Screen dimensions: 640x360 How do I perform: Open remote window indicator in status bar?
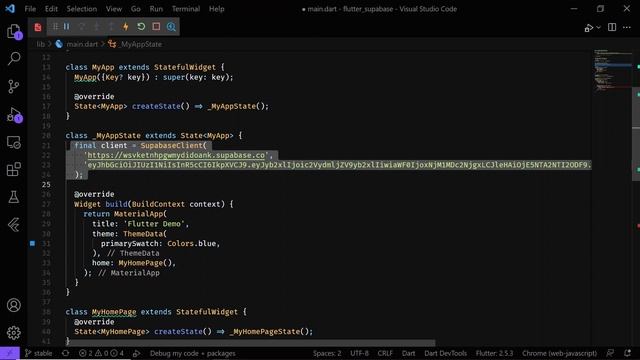pyautogui.click(x=10, y=353)
